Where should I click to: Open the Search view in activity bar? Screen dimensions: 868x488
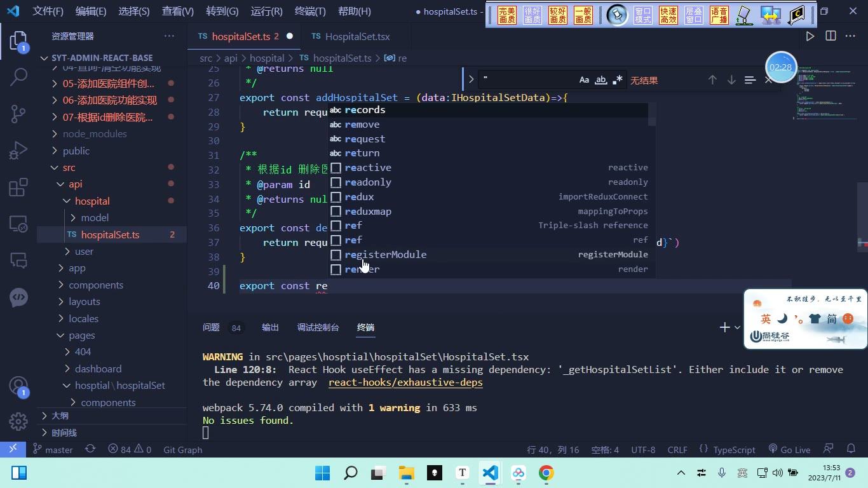pos(18,78)
